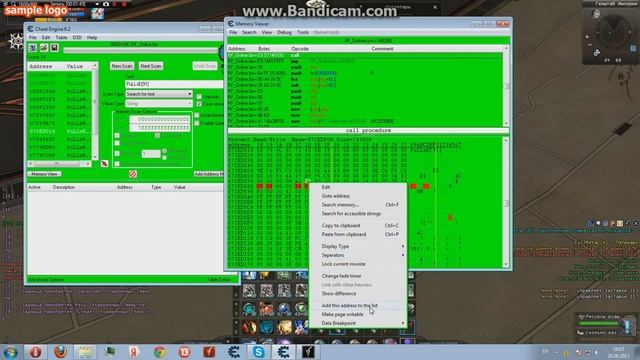Open Memory Viewer View menu
The image size is (640, 360).
(267, 32)
